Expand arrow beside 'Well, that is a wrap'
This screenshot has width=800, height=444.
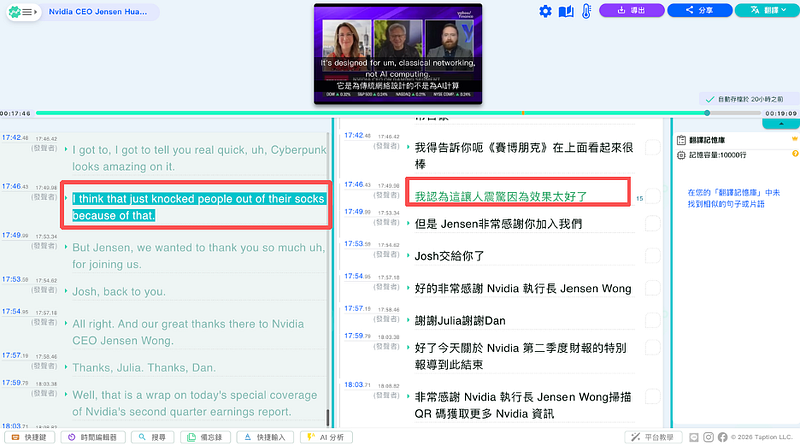pos(66,394)
